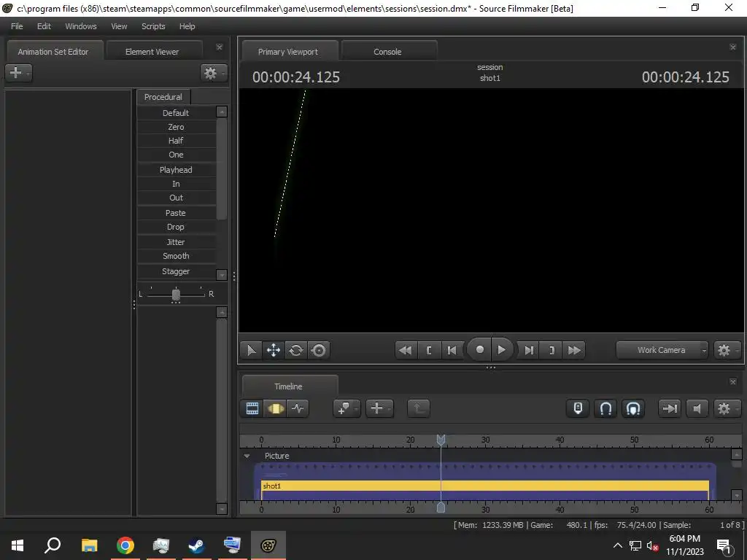Open Windows notification center

click(724, 545)
